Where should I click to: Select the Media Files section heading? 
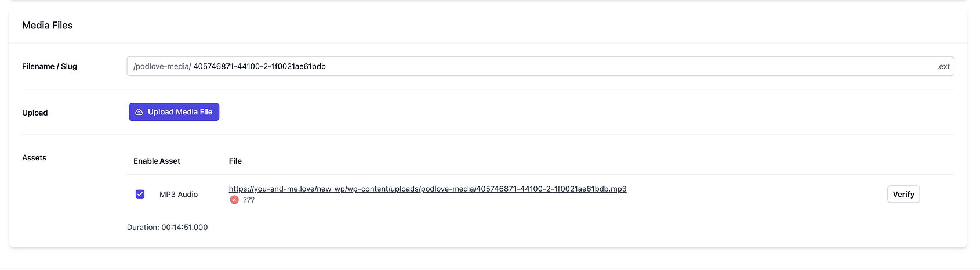pos(48,26)
